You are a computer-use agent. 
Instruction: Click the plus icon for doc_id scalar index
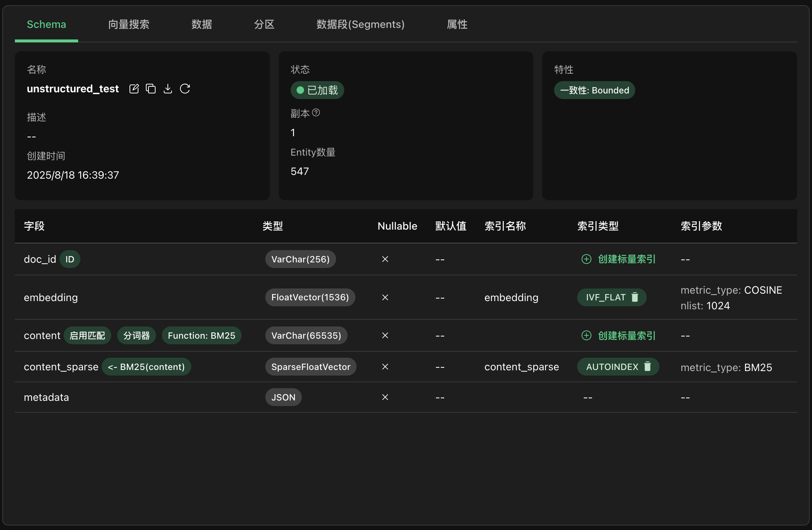586,259
